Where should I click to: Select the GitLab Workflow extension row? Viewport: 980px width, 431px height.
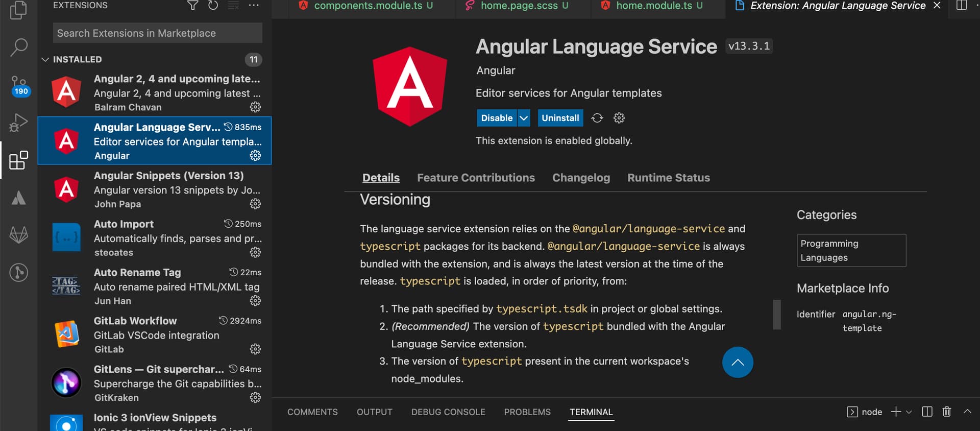point(155,335)
